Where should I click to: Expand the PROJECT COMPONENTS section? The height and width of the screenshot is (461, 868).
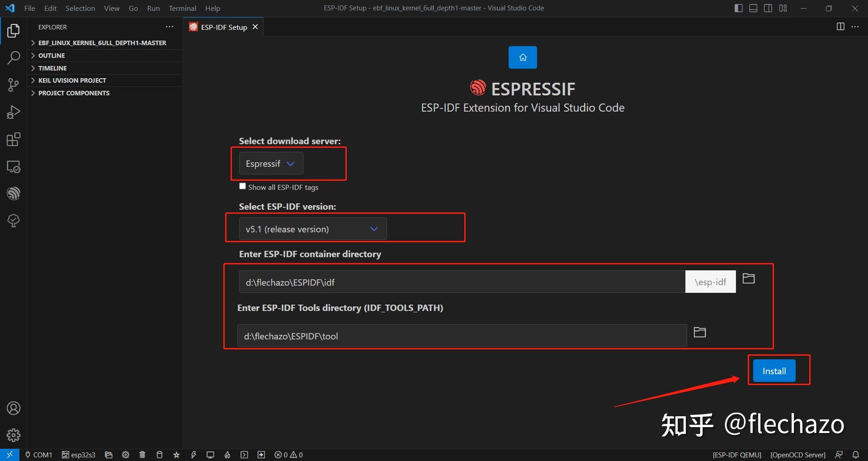click(105, 93)
